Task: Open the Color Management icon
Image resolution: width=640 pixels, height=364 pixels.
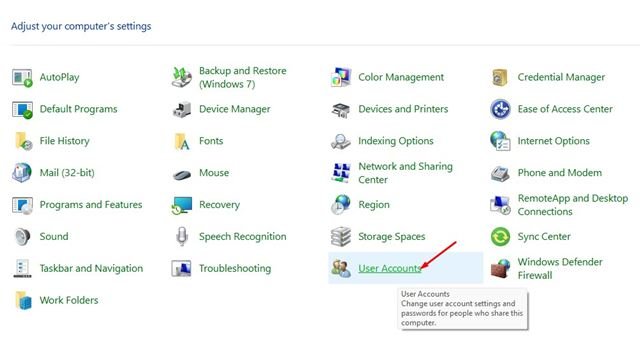Action: pos(341,78)
